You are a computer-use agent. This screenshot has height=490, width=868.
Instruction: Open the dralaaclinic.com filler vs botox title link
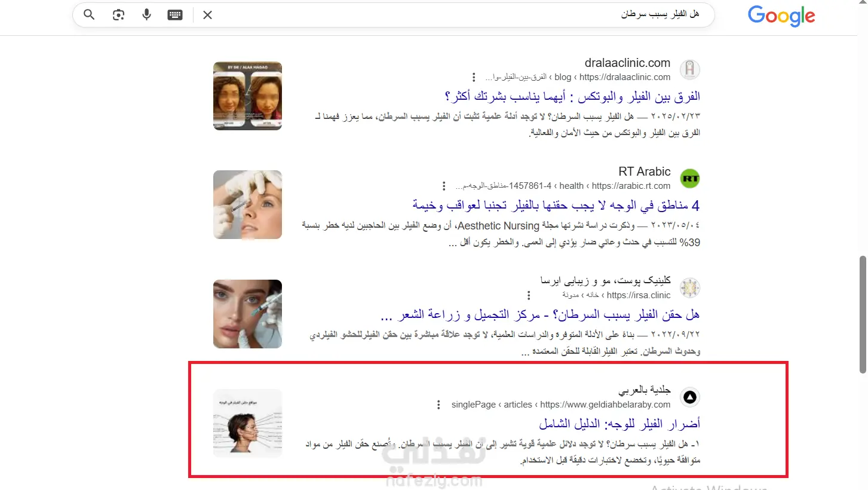coord(572,96)
